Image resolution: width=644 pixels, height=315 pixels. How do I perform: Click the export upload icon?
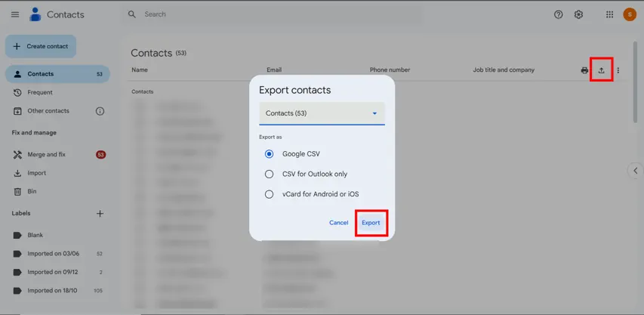[601, 70]
